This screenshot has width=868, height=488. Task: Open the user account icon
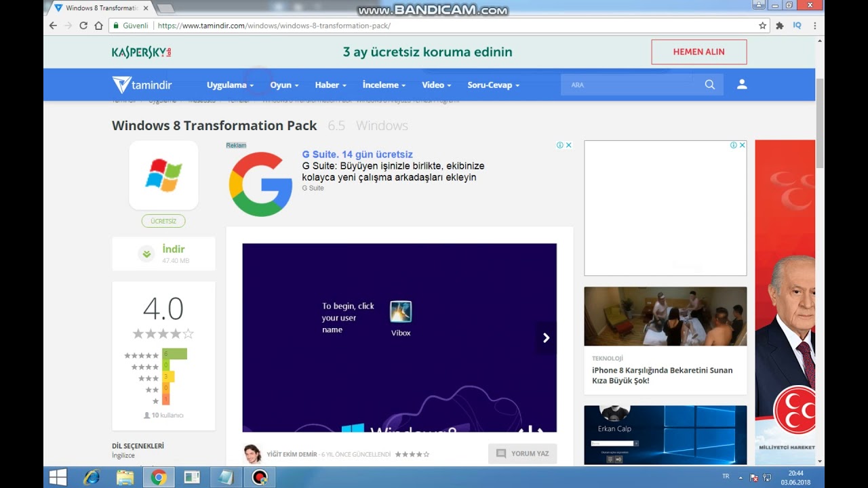tap(742, 84)
